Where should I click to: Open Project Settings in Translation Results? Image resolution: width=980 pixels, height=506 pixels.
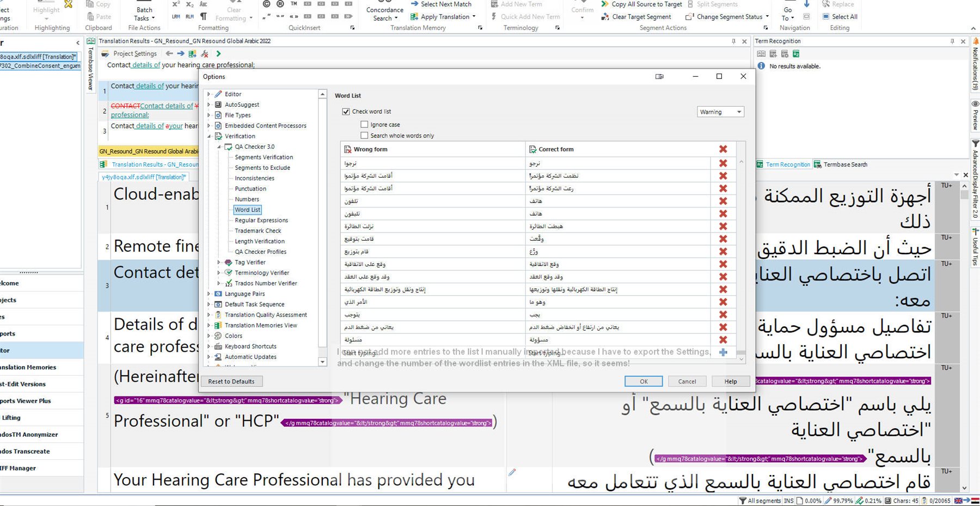(x=130, y=53)
